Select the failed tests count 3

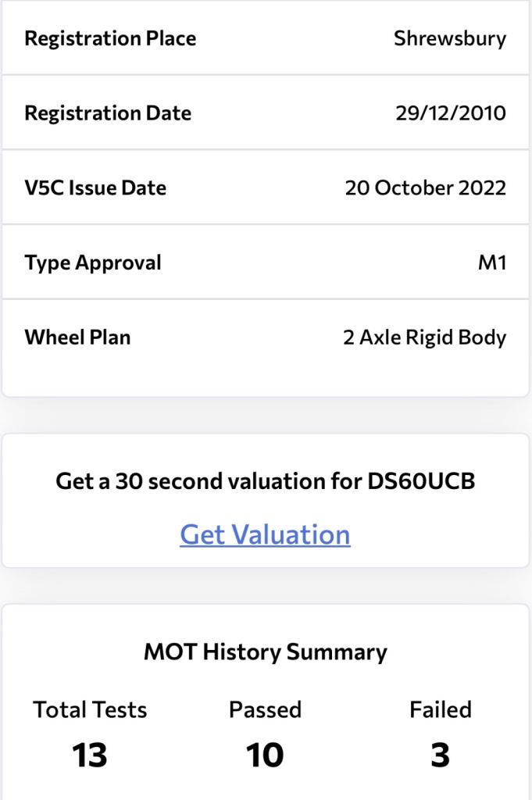pyautogui.click(x=441, y=755)
